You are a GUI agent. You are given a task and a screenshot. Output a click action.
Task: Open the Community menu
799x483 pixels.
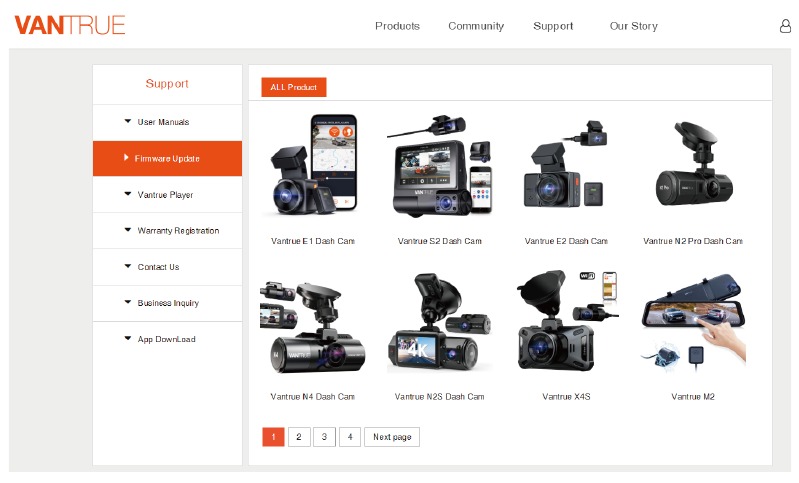tap(476, 26)
